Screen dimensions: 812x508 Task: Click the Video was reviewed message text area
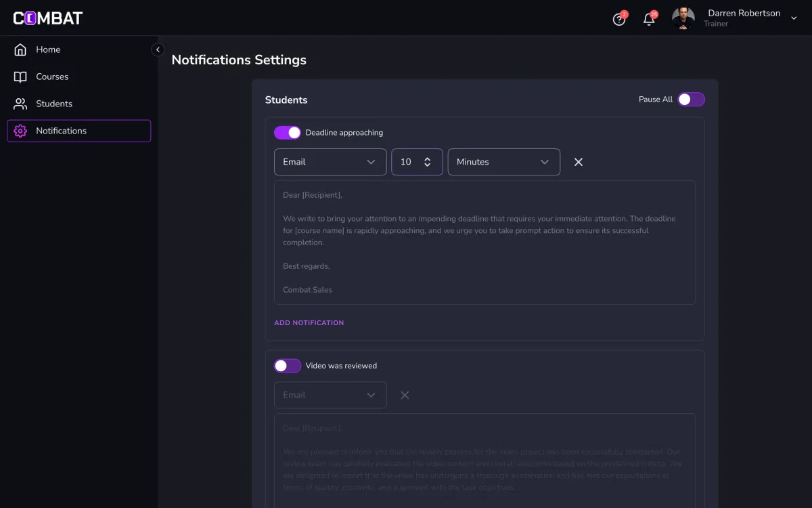[484, 461]
